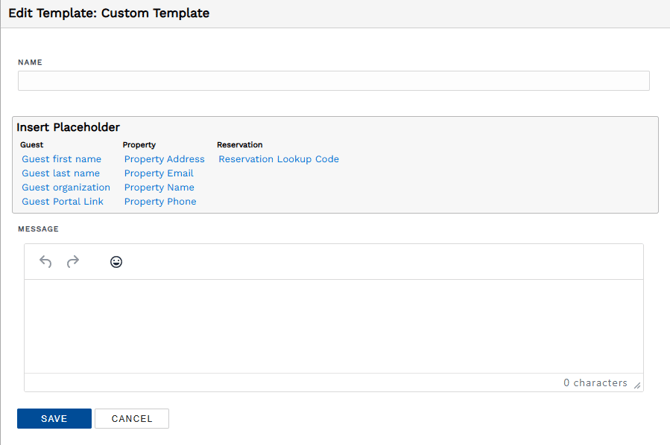Insert Guest last name placeholder

click(x=60, y=173)
